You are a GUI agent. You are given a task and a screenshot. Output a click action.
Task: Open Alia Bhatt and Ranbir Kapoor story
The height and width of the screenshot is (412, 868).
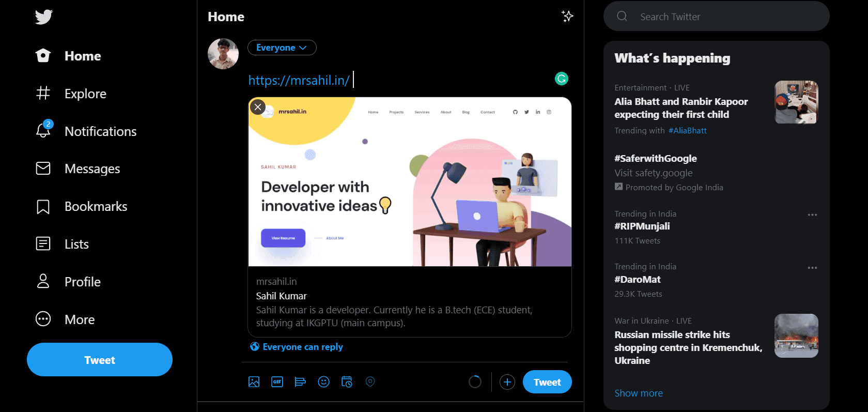tap(681, 108)
